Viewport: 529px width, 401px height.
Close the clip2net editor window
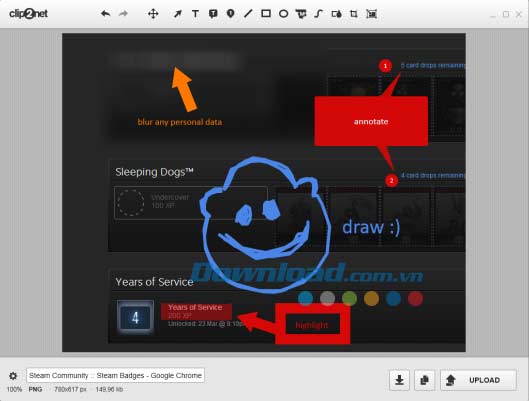pyautogui.click(x=519, y=14)
